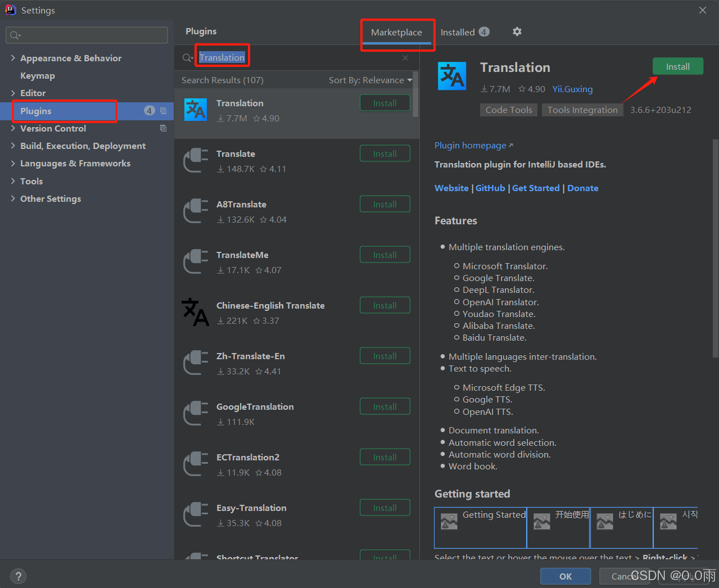The height and width of the screenshot is (588, 719).
Task: Click the Chinese-English Translate plugin icon
Action: pos(196,312)
